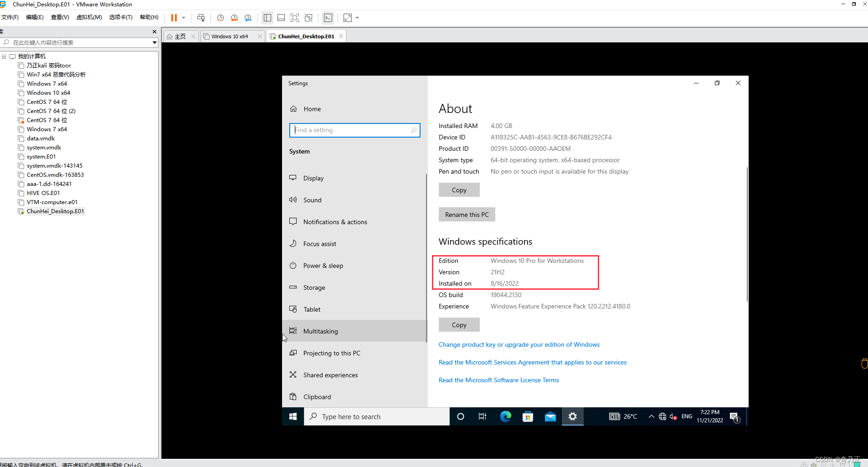This screenshot has width=868, height=467.
Task: Toggle the thumbnail bar view icon
Action: click(281, 18)
